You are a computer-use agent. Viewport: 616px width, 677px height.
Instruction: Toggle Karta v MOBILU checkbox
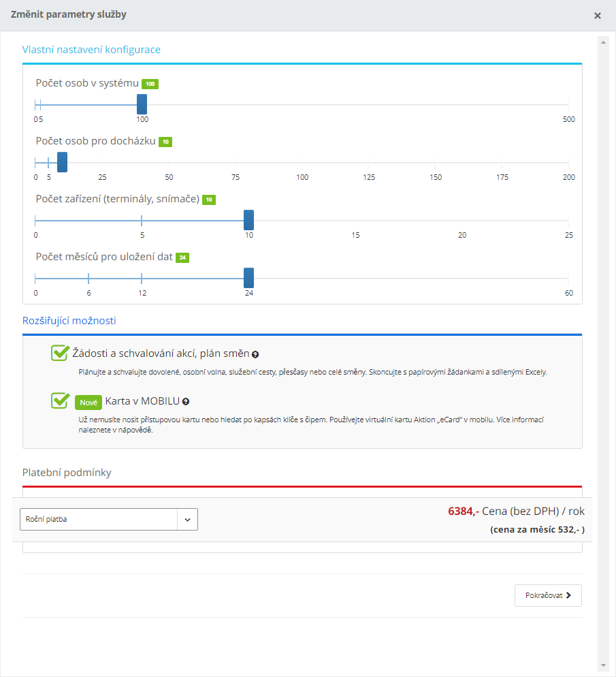coord(60,400)
